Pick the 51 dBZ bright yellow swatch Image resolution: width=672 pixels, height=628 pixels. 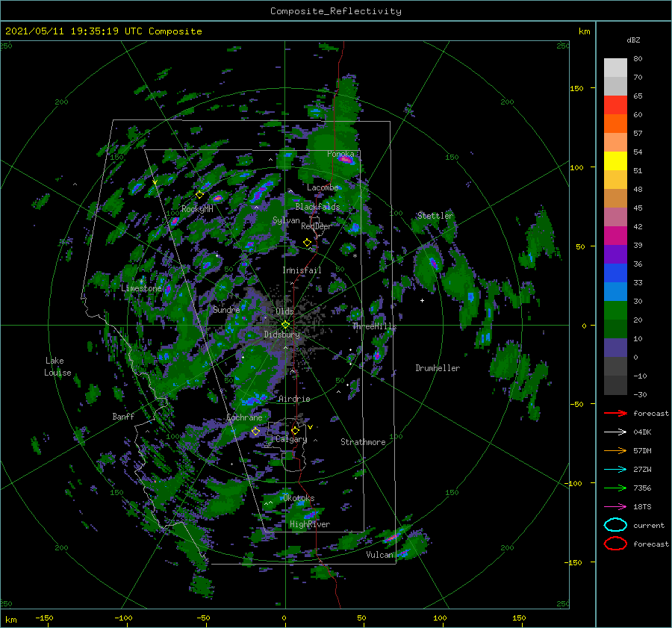click(615, 161)
